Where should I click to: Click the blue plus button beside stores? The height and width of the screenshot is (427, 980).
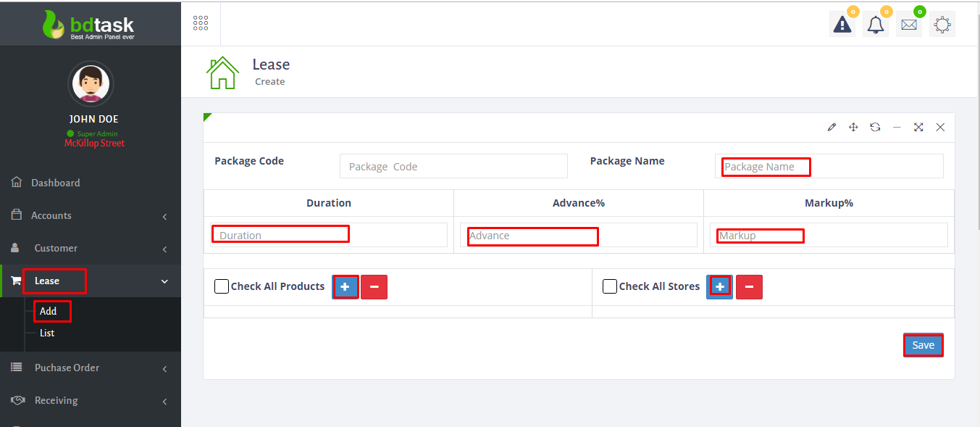(x=719, y=287)
